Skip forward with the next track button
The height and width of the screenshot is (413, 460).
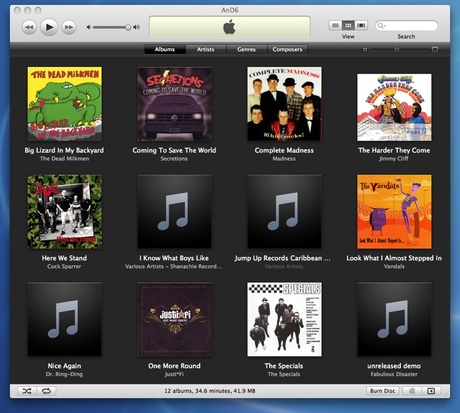coord(69,27)
